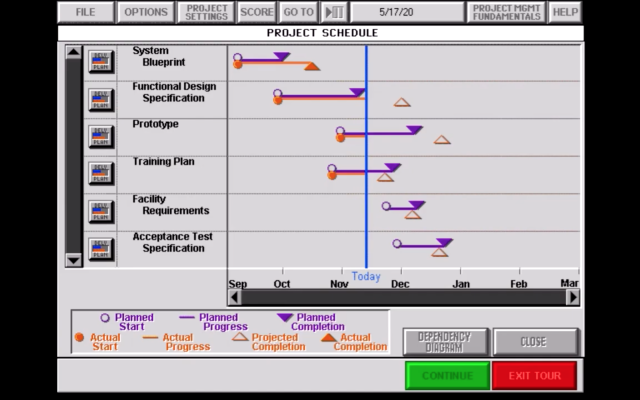Image resolution: width=640 pixels, height=400 pixels.
Task: Open the Prototype task plan icon
Action: 100,136
